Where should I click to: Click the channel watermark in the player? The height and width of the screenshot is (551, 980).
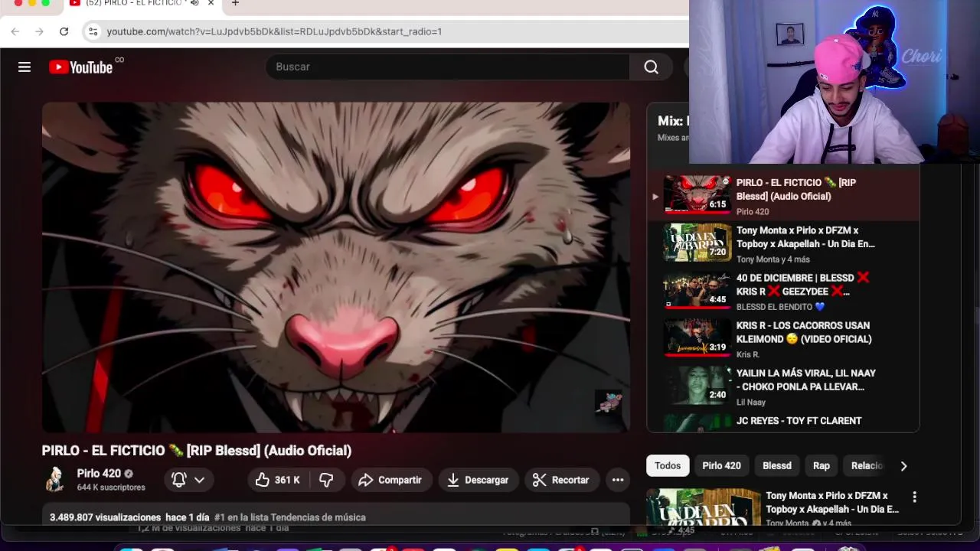tap(609, 403)
